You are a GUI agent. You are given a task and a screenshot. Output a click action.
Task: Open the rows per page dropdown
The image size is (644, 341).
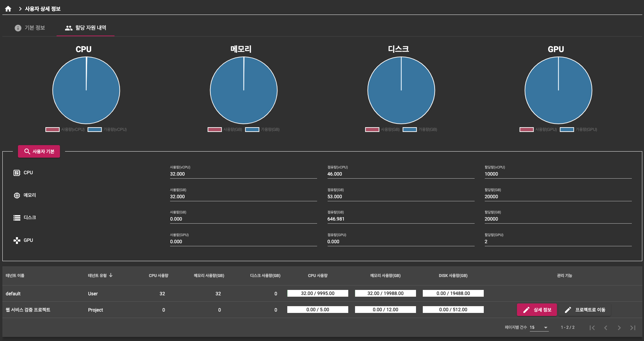(545, 327)
